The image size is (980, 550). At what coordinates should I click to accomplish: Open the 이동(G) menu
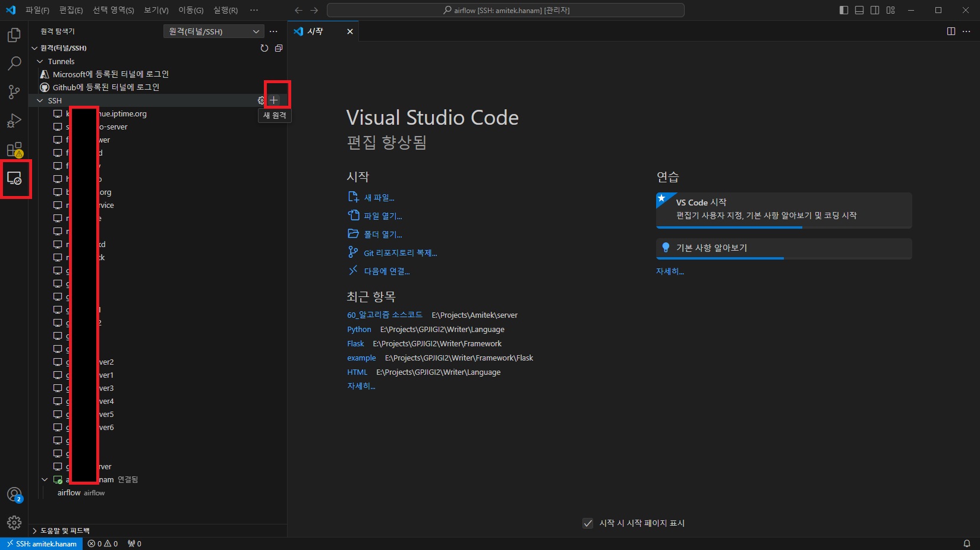pos(191,10)
